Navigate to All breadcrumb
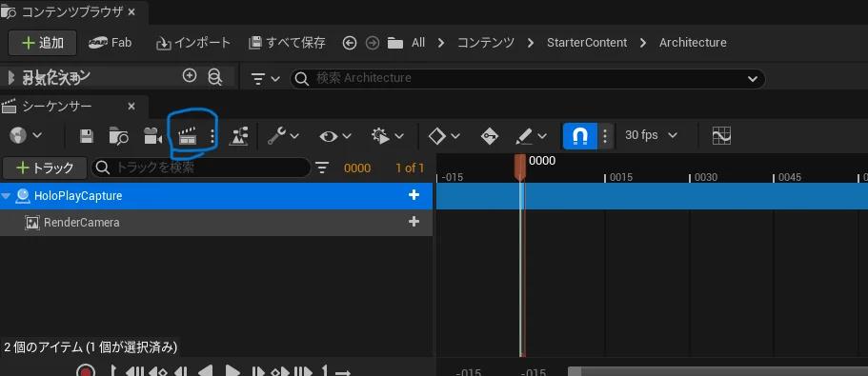This screenshot has height=376, width=868. point(418,43)
